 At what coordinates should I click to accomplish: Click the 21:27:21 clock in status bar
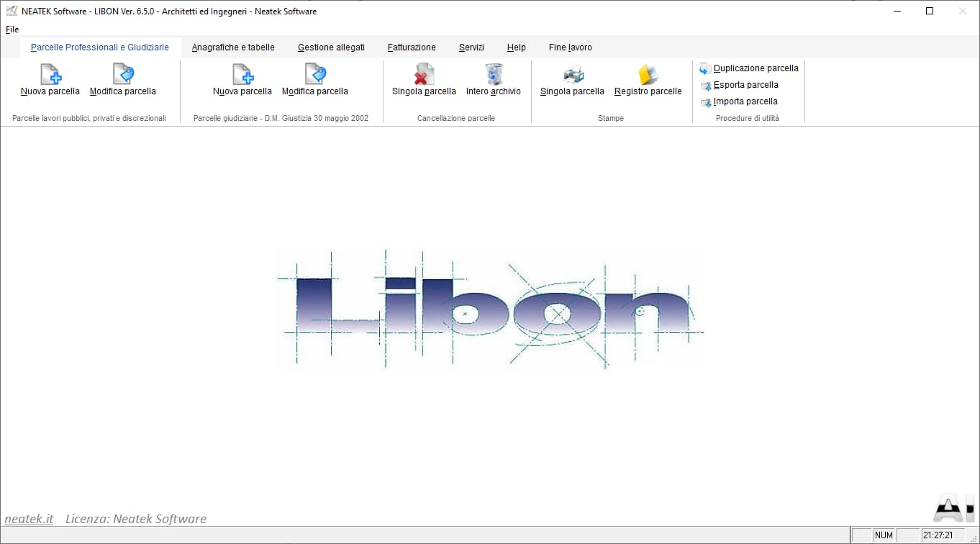tap(938, 535)
